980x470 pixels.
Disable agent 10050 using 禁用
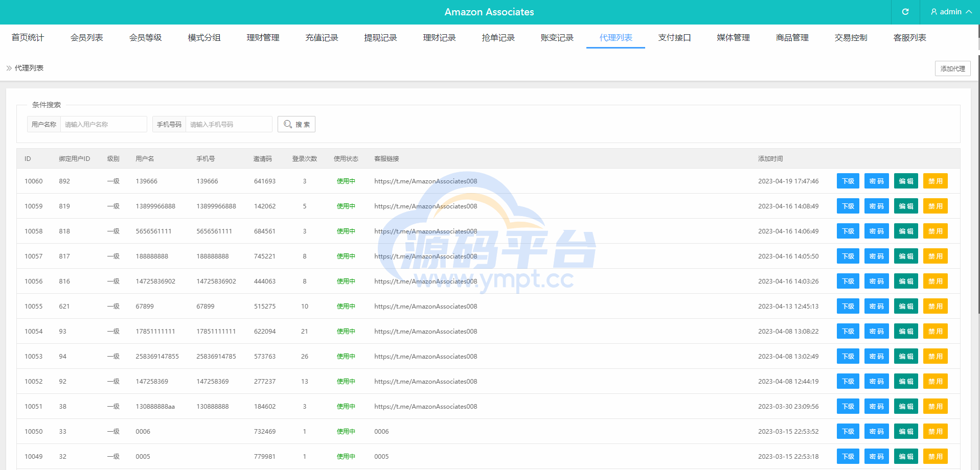935,432
